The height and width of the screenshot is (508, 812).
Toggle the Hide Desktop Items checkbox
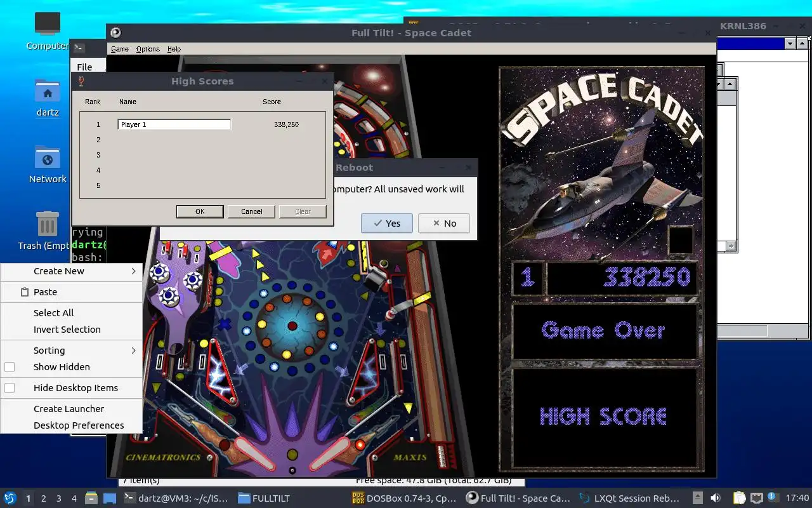10,388
